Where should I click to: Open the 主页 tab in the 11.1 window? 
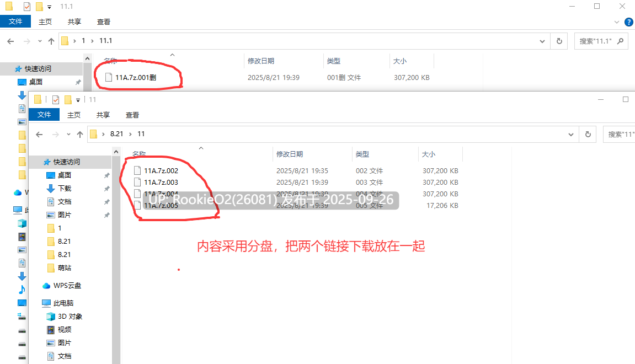coord(45,22)
